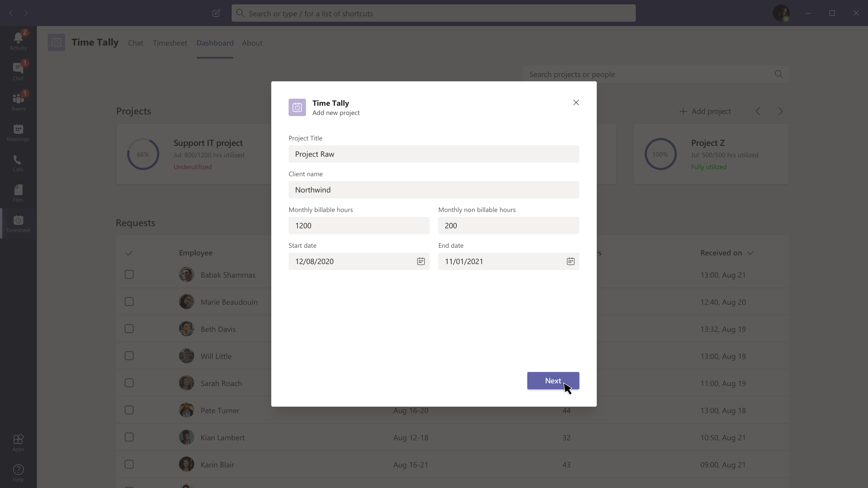Switch to the Chat tab

[x=135, y=43]
